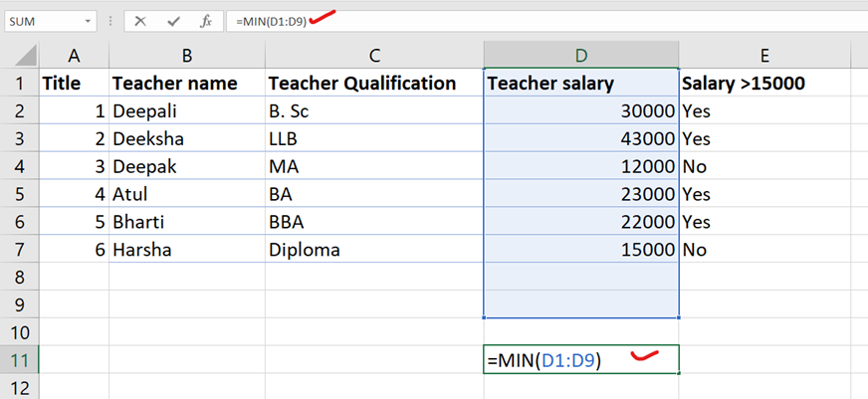868x399 pixels.
Task: Select column C header
Action: click(373, 55)
